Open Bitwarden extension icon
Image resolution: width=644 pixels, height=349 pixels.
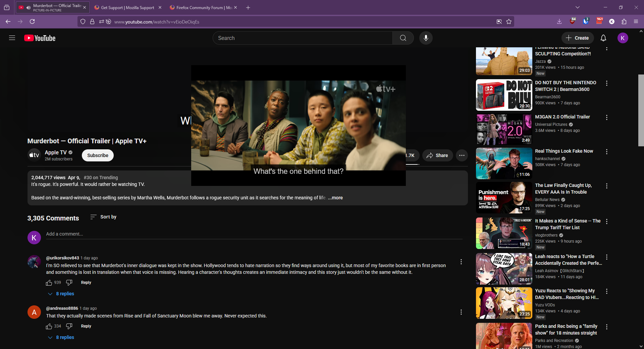[586, 21]
